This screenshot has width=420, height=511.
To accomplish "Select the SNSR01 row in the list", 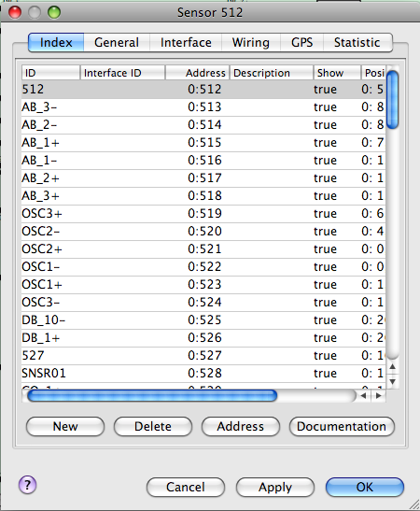I will point(203,374).
